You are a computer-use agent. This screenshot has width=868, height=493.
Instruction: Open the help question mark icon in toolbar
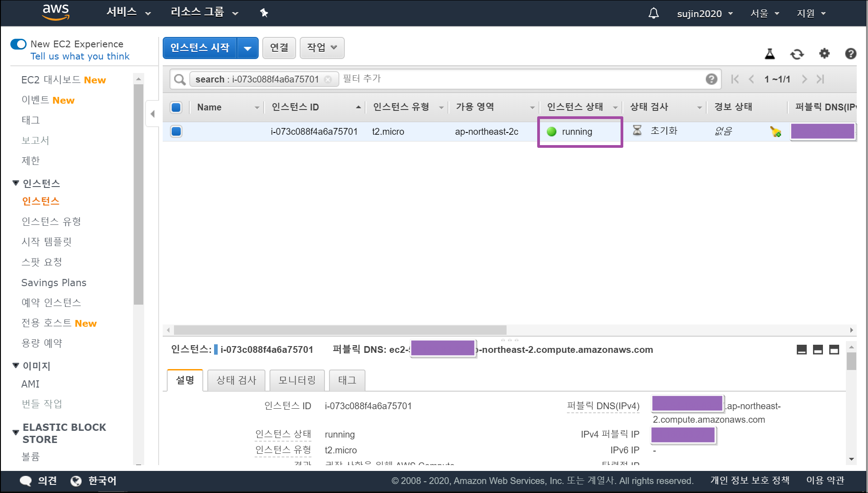tap(850, 54)
